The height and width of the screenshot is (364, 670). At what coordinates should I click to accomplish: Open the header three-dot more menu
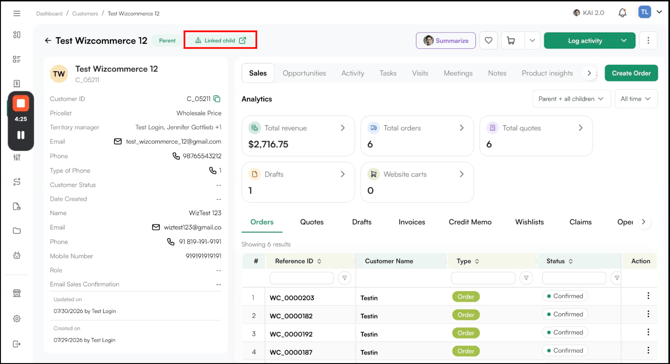click(648, 41)
